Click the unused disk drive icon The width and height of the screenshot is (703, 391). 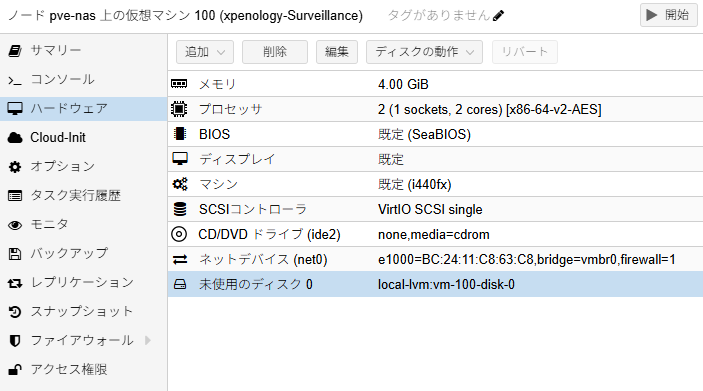(180, 284)
